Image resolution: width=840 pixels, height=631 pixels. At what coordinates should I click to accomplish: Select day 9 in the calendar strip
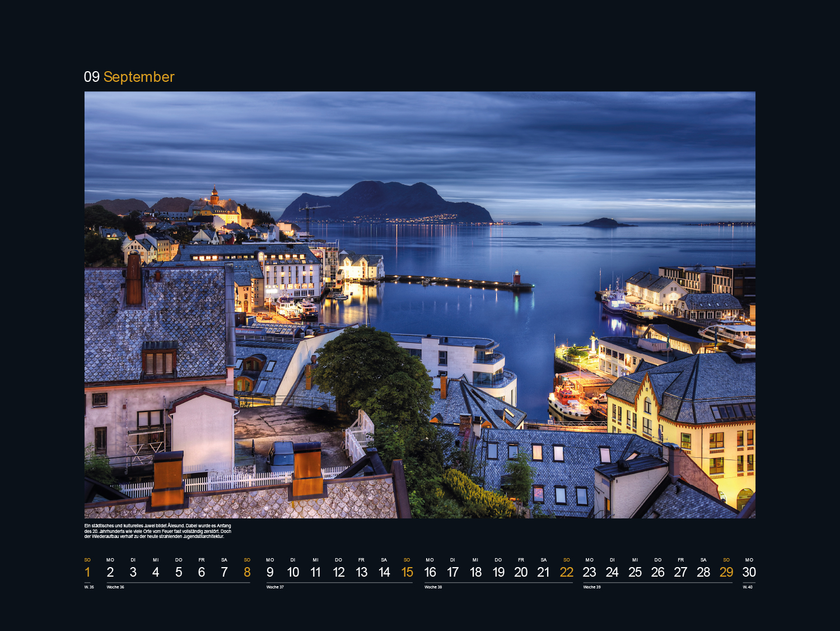(x=270, y=572)
